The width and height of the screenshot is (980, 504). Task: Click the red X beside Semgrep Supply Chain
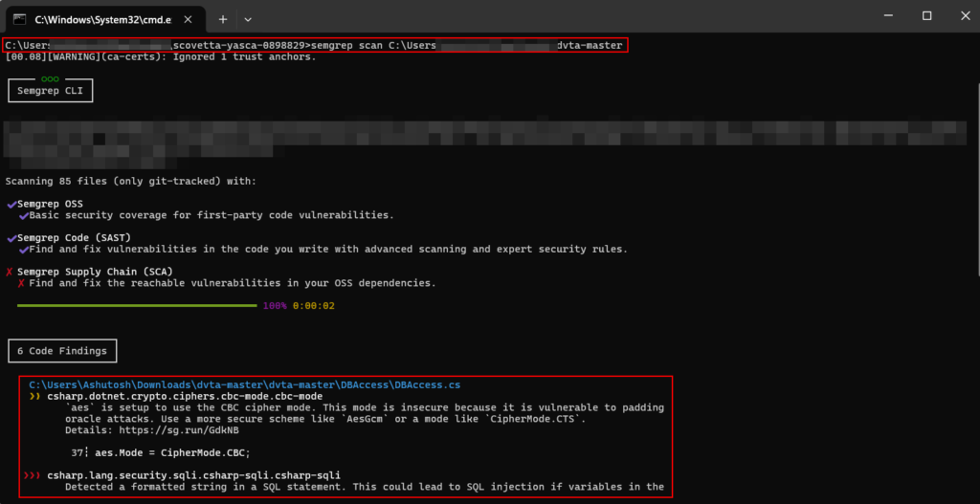(10, 272)
